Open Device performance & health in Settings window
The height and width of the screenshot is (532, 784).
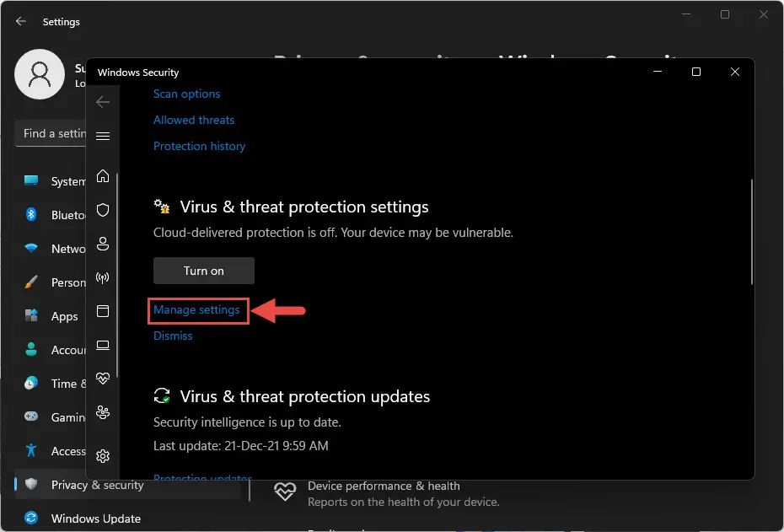[386, 493]
